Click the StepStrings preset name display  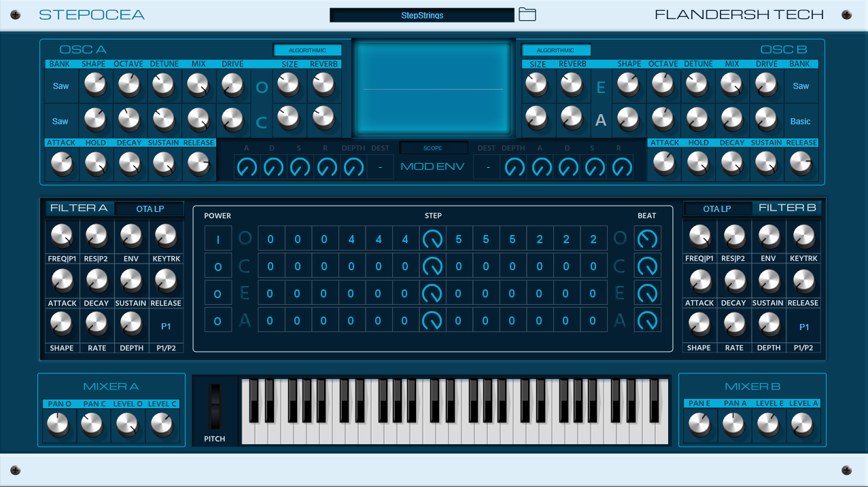coord(422,15)
